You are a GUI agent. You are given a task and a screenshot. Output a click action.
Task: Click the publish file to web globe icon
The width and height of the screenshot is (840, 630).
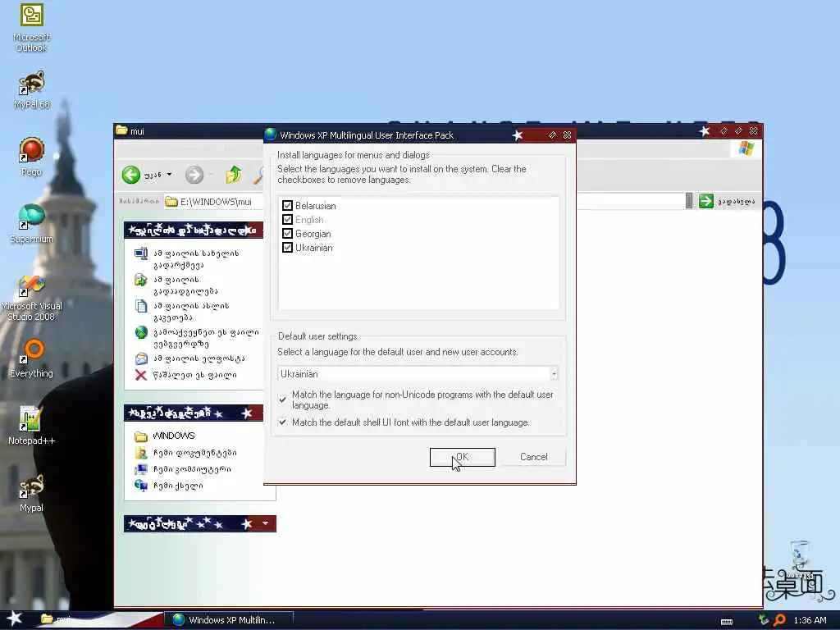coord(141,333)
